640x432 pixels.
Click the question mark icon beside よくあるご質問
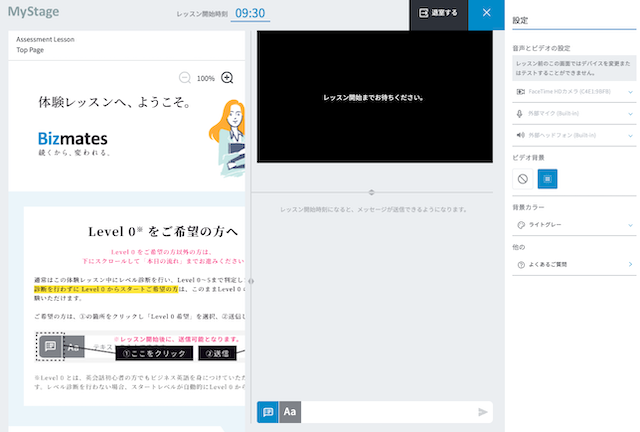click(x=521, y=265)
